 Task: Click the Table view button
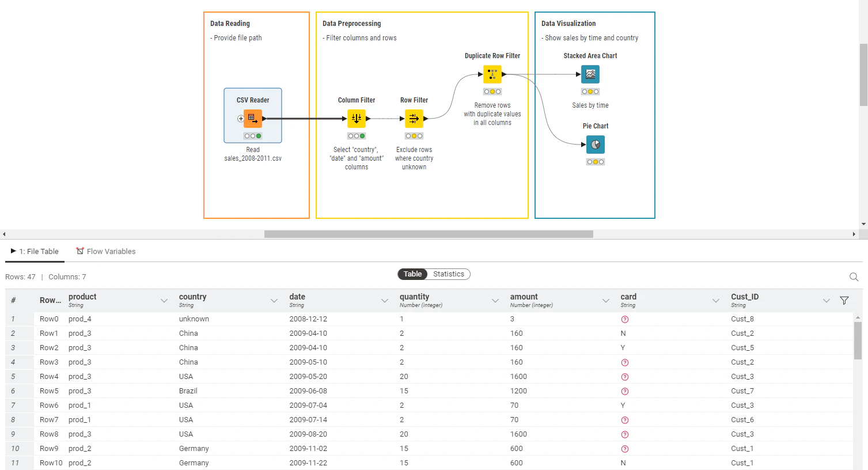pos(412,274)
